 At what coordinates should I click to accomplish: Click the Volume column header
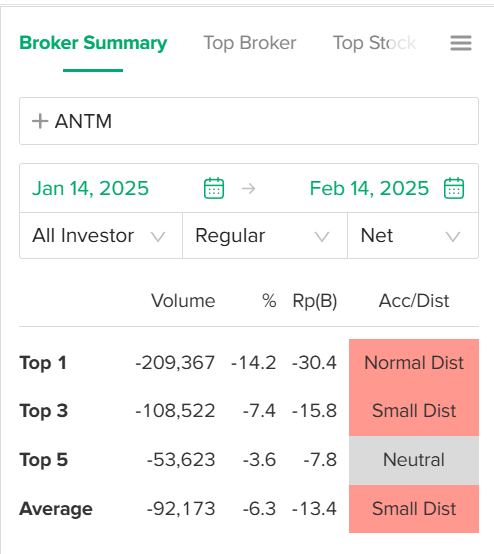tap(183, 301)
